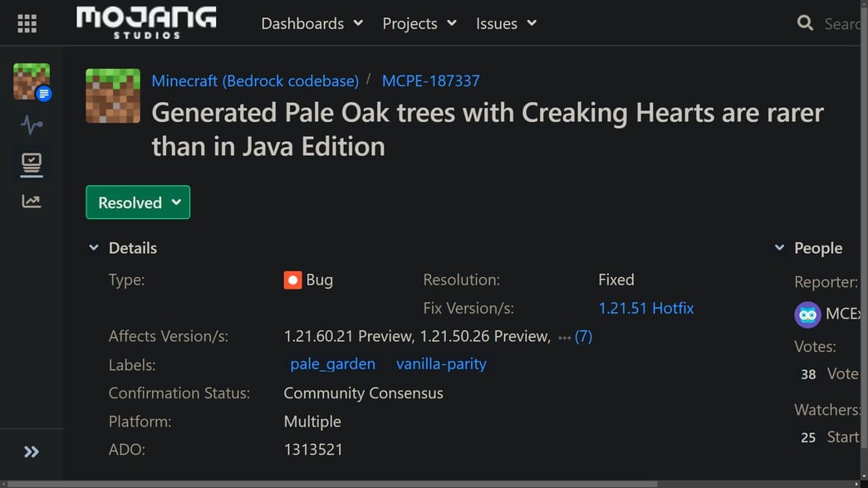Click the vanilla-parity label link
Screen dimensions: 868x488
coord(441,364)
